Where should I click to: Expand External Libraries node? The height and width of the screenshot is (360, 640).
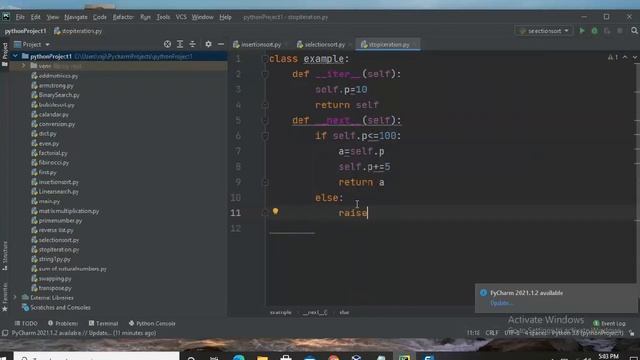pos(16,298)
